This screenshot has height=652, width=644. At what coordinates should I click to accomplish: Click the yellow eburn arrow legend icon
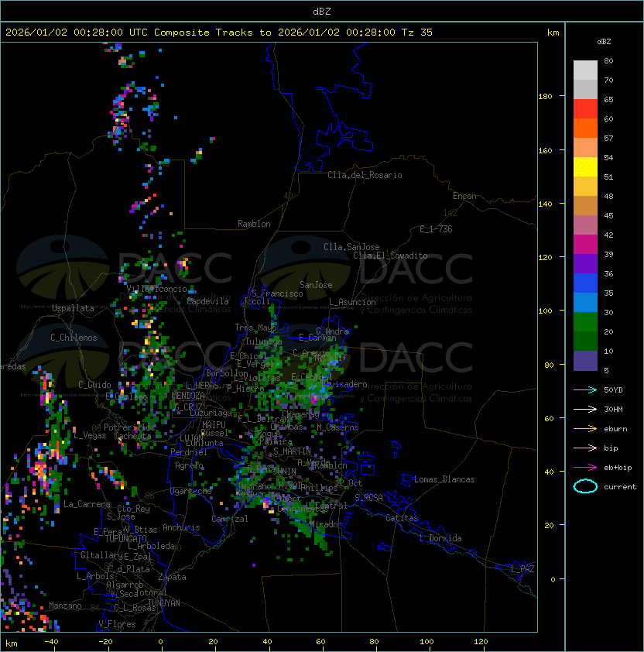[x=585, y=429]
